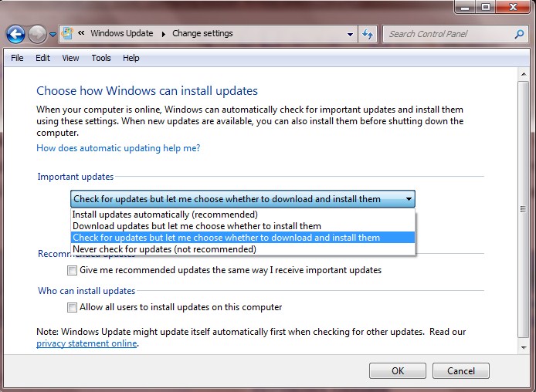Open 'How does automatic updating help me?' link
Screen dimensions: 536x392
click(x=118, y=148)
